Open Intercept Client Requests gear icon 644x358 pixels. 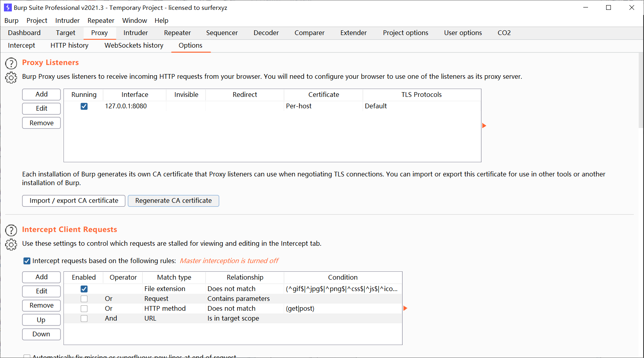point(11,245)
